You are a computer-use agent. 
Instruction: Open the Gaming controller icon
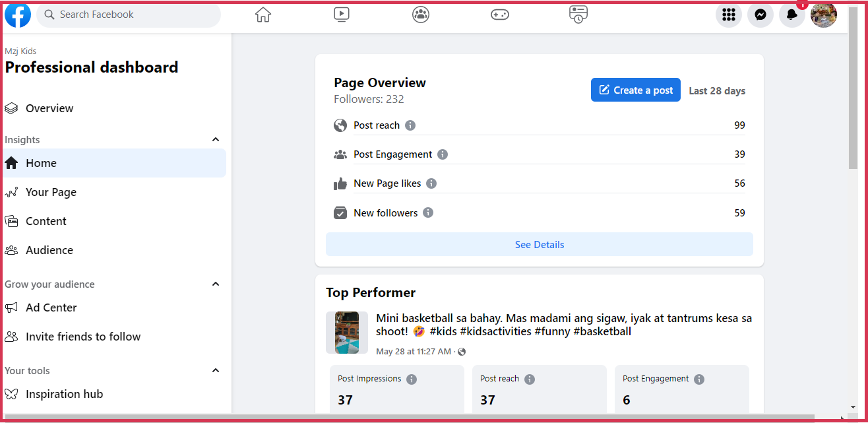click(500, 15)
